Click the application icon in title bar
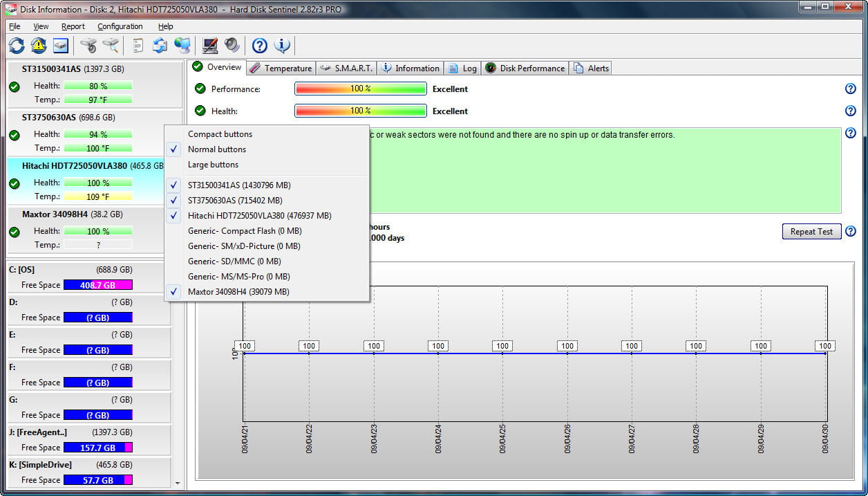Screen dimensions: 868x496 10,9
